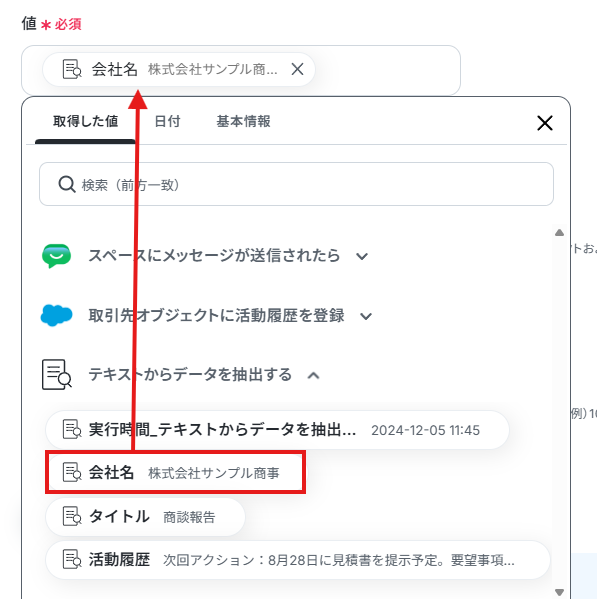This screenshot has height=599, width=597.
Task: Click the green chat space trigger icon
Action: point(57,256)
